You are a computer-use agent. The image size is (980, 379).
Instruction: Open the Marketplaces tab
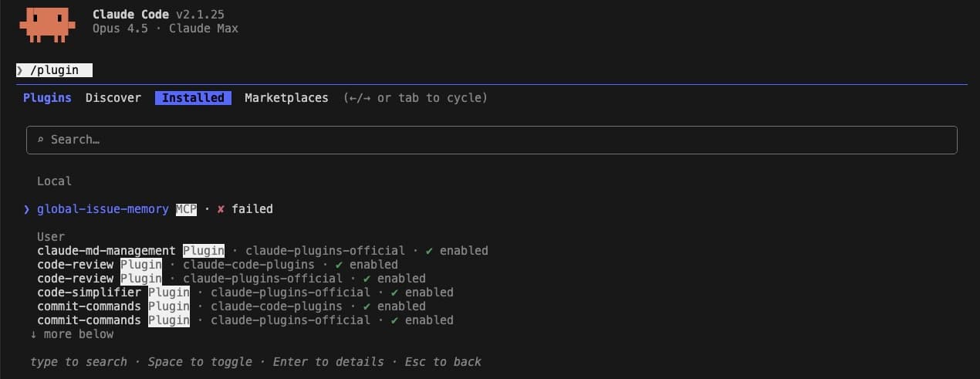click(x=286, y=98)
